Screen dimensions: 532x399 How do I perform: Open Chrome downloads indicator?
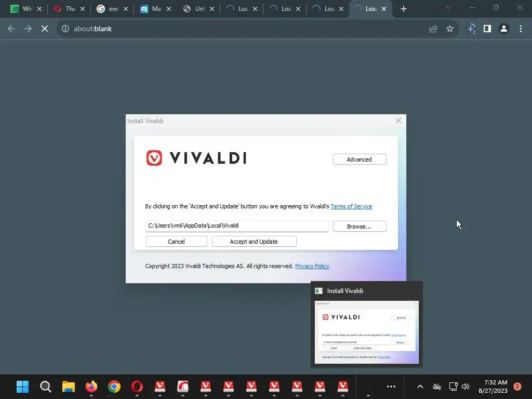click(x=471, y=29)
